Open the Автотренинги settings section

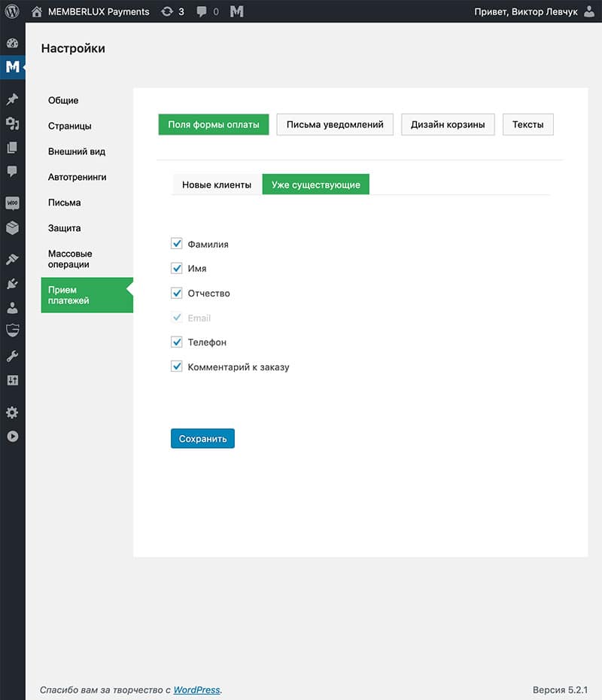[x=77, y=177]
